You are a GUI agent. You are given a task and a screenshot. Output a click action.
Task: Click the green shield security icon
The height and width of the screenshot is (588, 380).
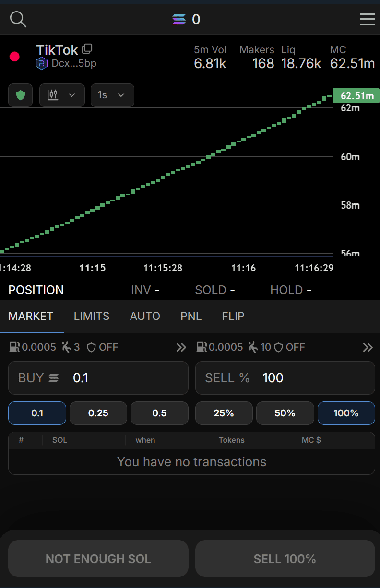tap(20, 95)
